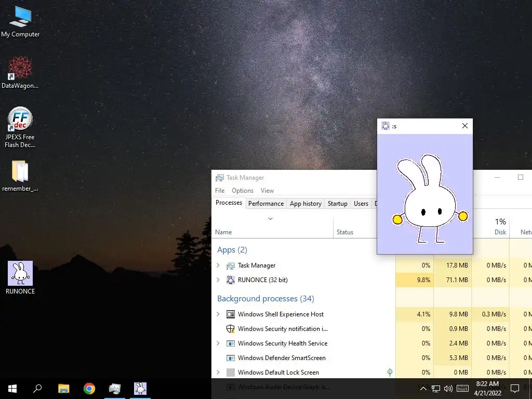The image size is (532, 399).
Task: Select Windows Default Lock Screen process
Action: click(371, 373)
